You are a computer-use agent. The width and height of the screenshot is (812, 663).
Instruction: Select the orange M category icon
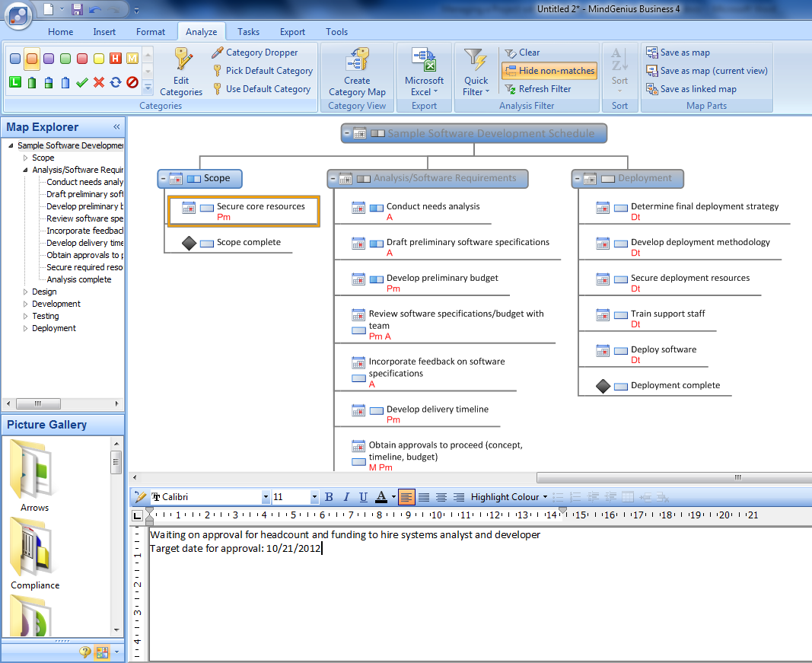pos(132,58)
